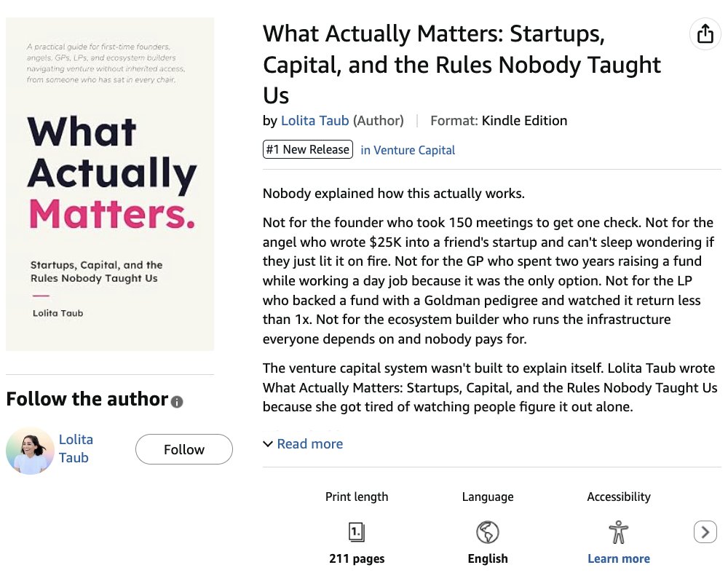This screenshot has width=728, height=581.
Task: Open Lolita Taub name under Follow the author
Action: 76,448
